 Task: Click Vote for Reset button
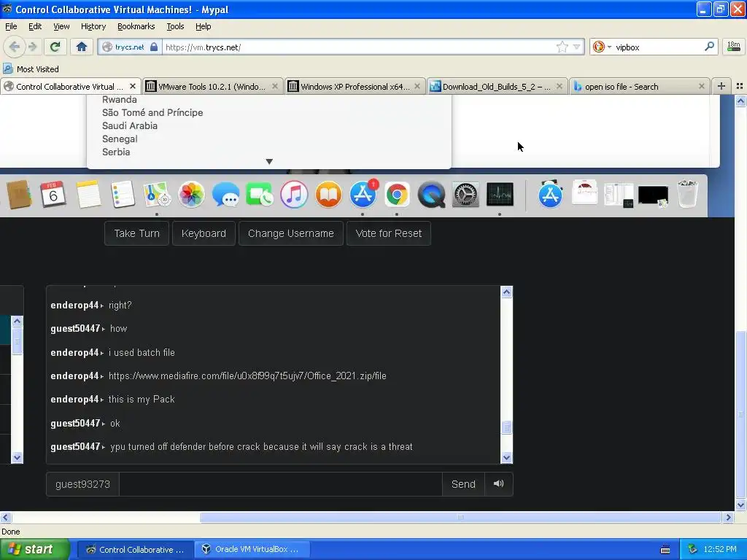pos(389,233)
